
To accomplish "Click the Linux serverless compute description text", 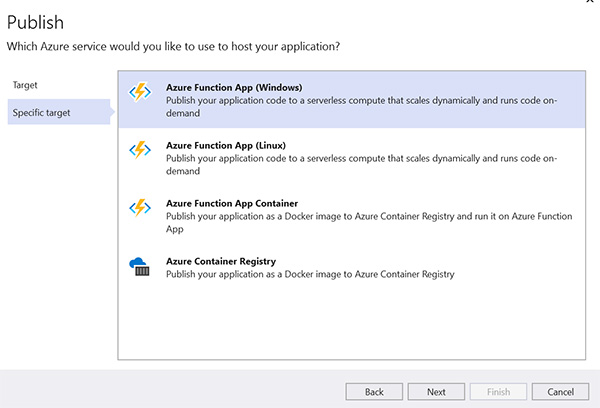I will [x=361, y=165].
